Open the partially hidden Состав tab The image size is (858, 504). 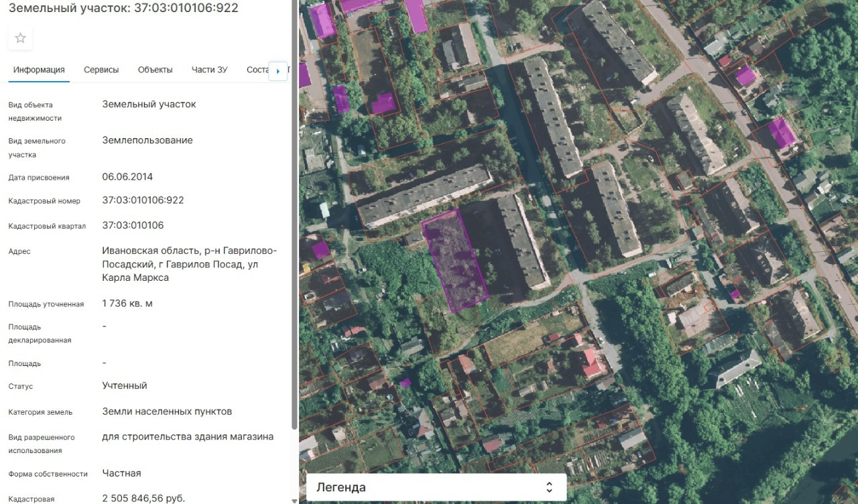(x=257, y=70)
